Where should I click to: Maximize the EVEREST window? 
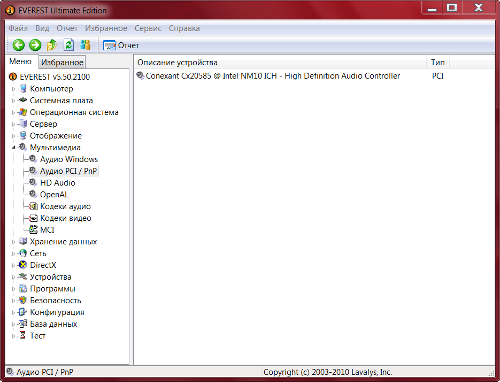452,8
